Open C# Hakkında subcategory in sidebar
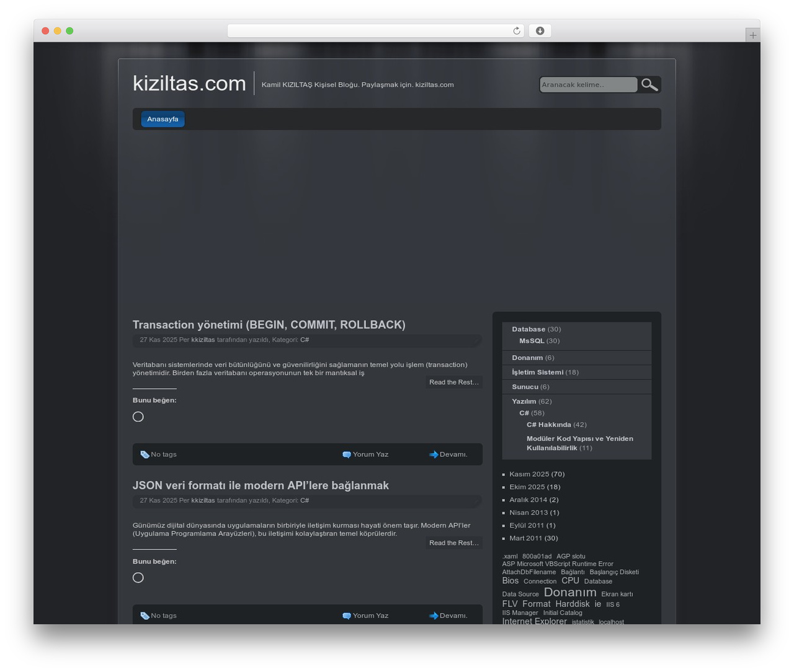Image resolution: width=794 pixels, height=672 pixels. (x=548, y=425)
